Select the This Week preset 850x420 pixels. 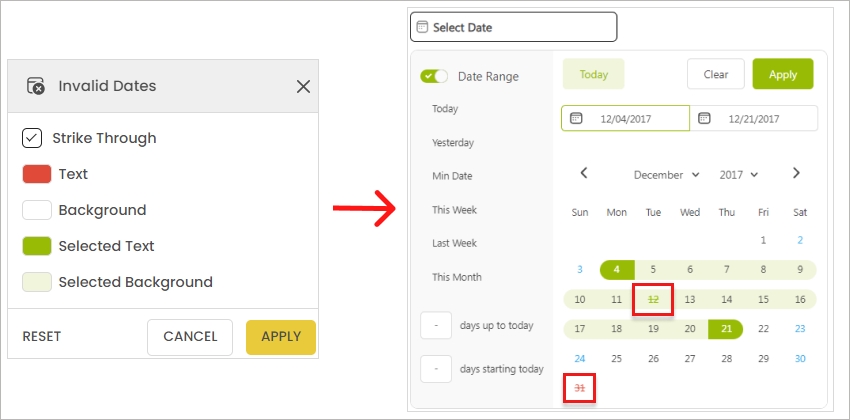[454, 210]
